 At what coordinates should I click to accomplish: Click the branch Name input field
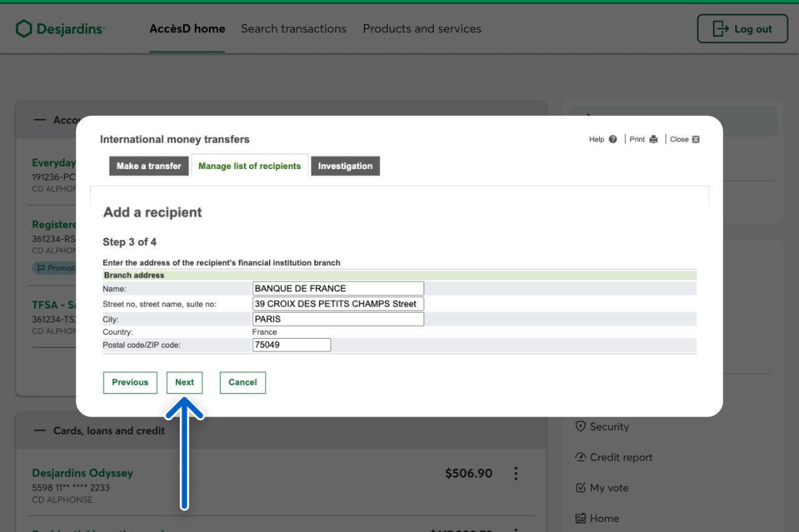[x=338, y=288]
